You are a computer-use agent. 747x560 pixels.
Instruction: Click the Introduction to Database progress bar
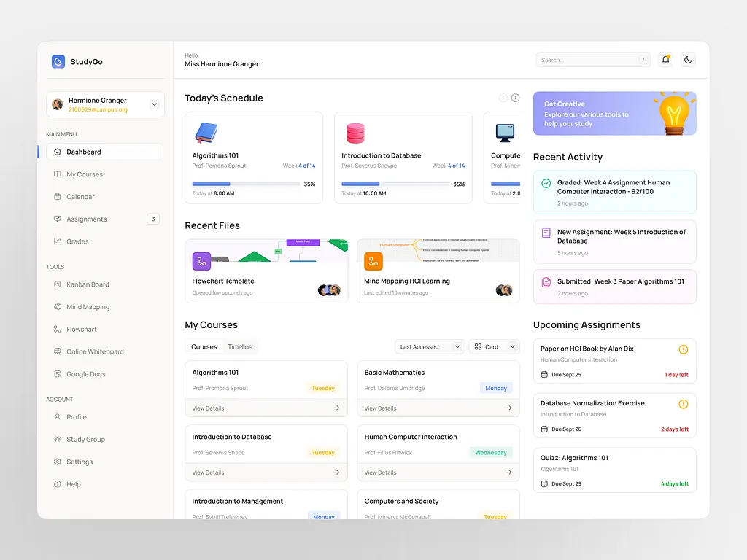click(x=395, y=184)
